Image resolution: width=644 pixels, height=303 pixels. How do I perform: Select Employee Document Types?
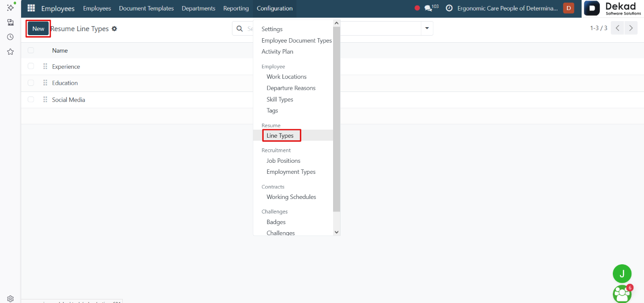[297, 40]
